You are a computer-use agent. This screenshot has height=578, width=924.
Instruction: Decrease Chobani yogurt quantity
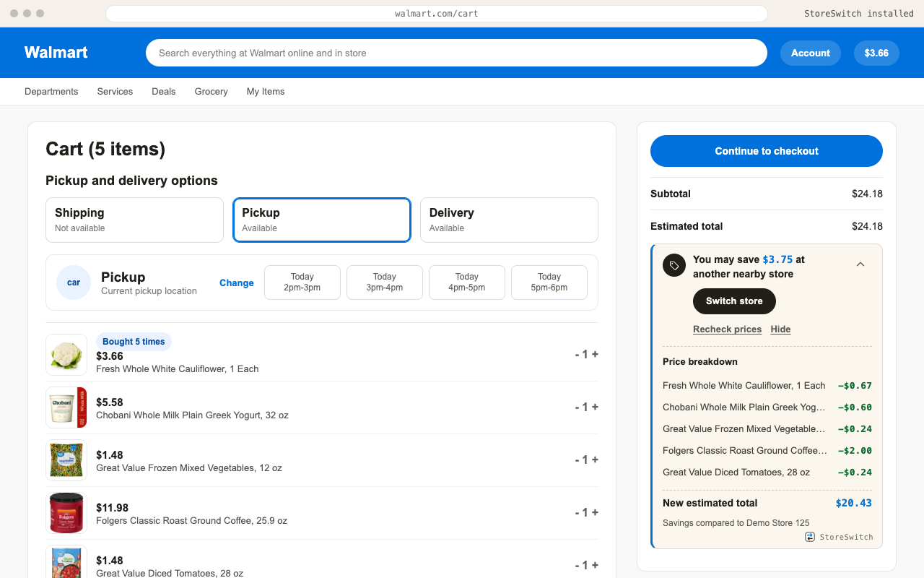click(x=577, y=407)
